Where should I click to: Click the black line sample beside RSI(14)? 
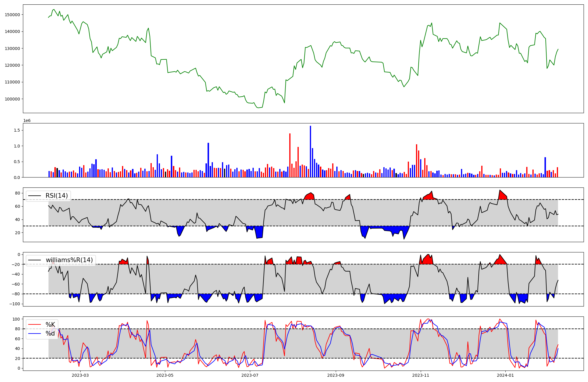[x=34, y=196]
